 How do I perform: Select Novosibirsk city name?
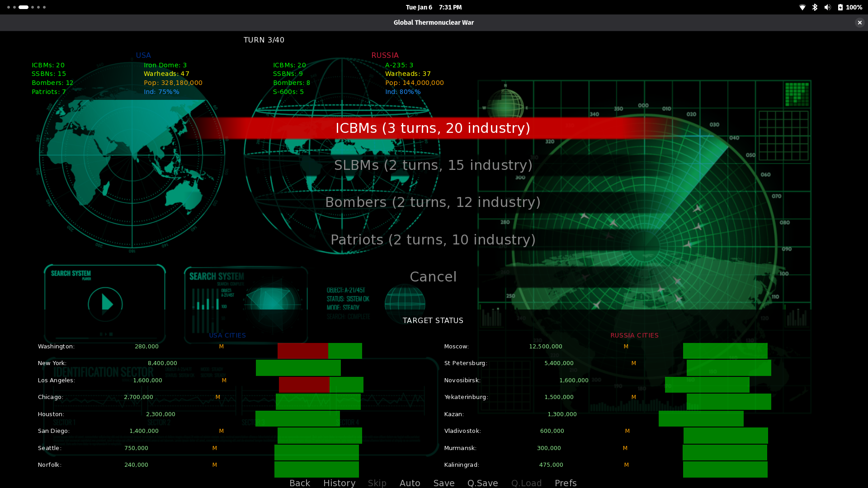point(462,380)
